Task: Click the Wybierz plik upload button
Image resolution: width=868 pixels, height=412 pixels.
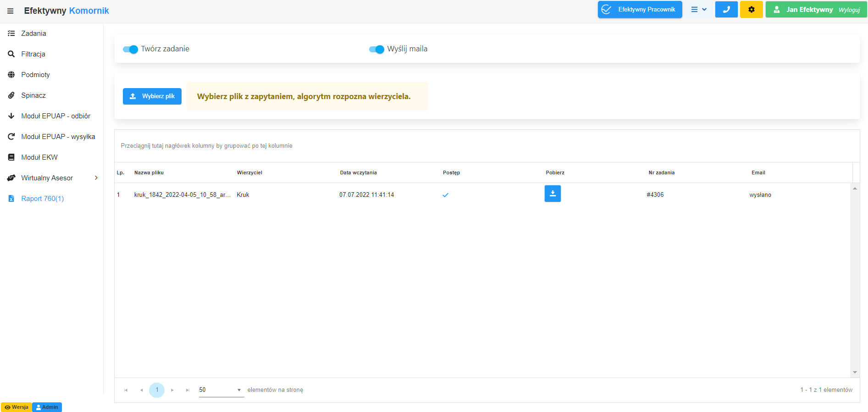Action: click(152, 96)
